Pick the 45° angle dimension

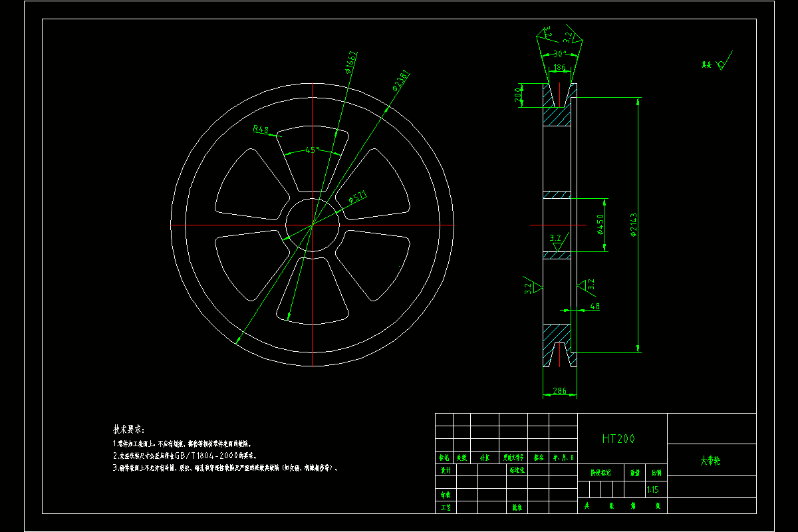click(x=313, y=150)
